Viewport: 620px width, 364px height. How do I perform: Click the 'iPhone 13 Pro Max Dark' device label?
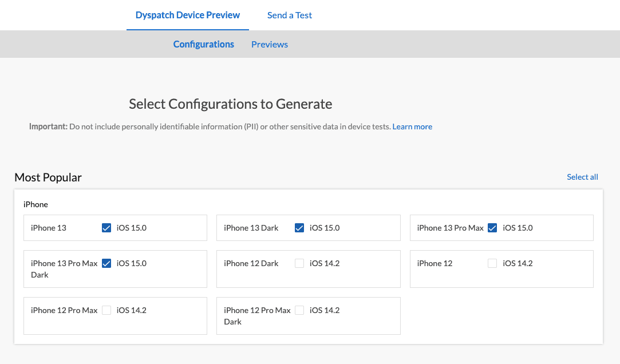coord(64,269)
